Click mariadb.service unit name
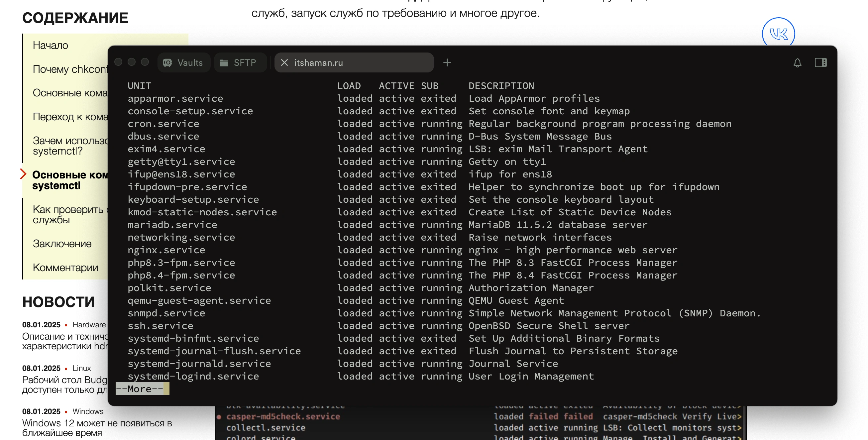The width and height of the screenshot is (868, 440). 172,225
